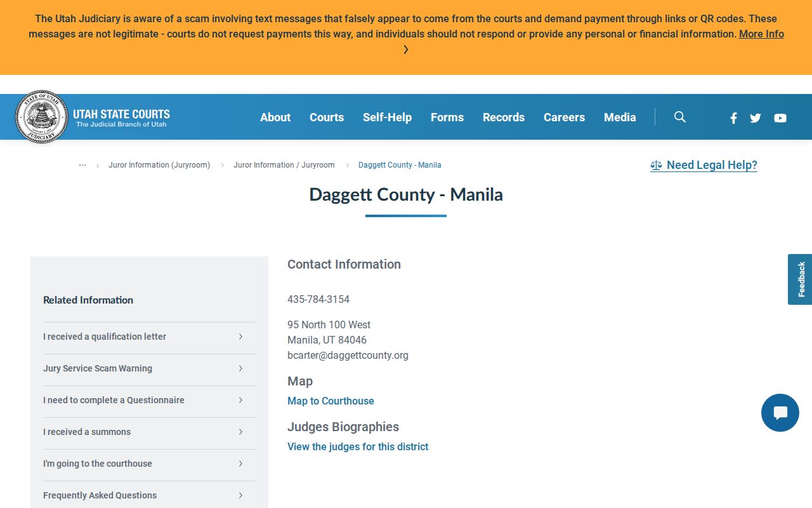Viewport: 812px width, 508px height.
Task: Click the email bcarter@daggettcounty.org
Action: point(348,355)
